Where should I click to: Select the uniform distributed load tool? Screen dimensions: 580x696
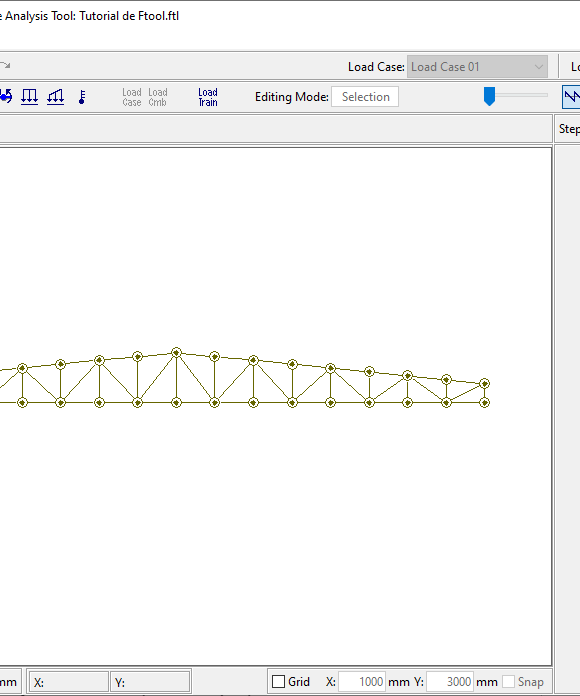point(30,97)
